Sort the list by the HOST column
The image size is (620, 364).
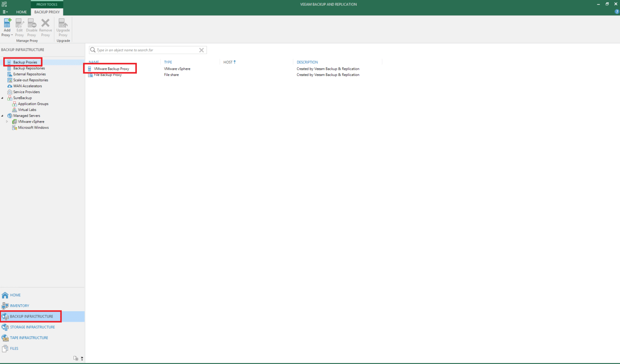pos(228,62)
